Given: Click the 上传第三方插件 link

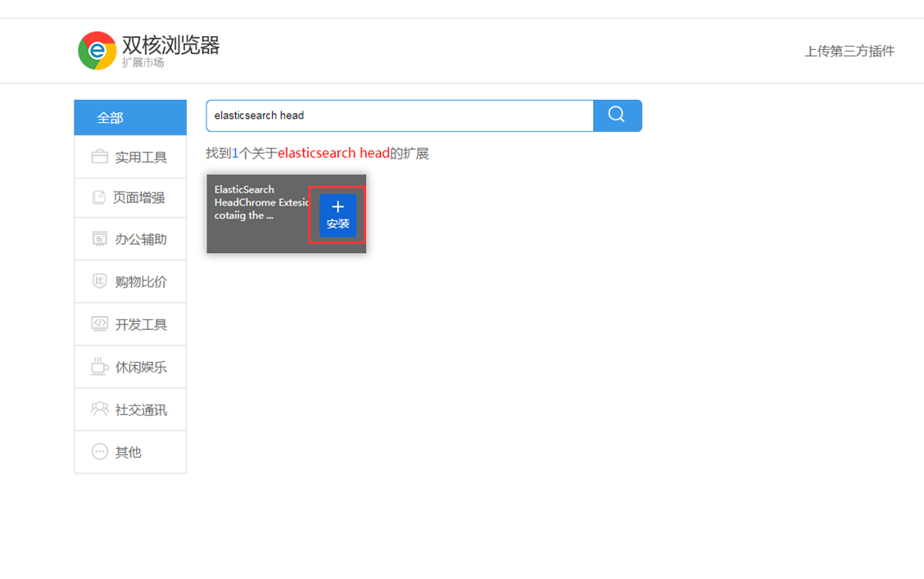Looking at the screenshot, I should [849, 52].
